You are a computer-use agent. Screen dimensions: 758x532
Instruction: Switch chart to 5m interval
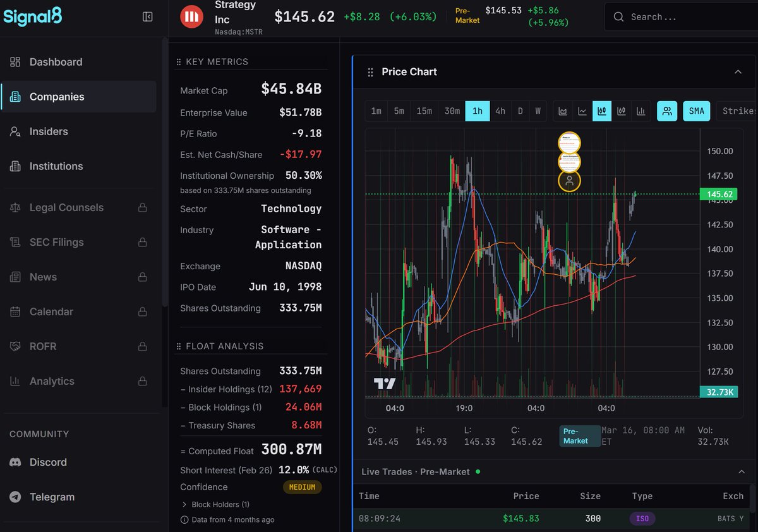(x=399, y=111)
